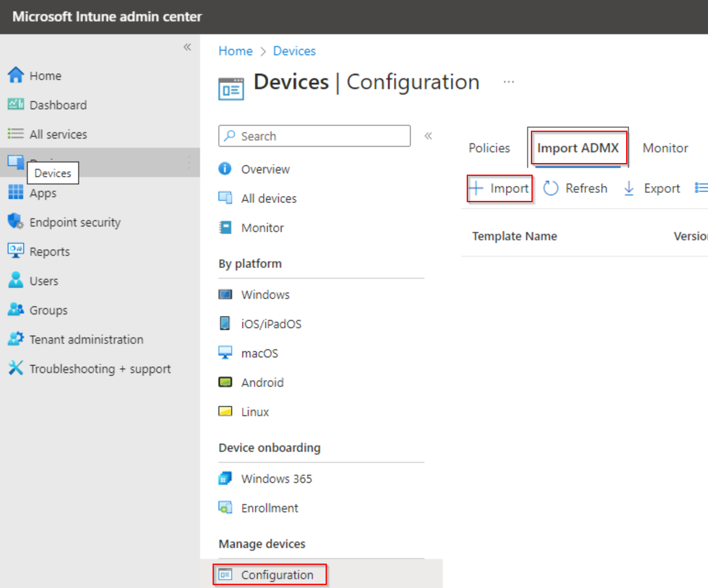Click the Enrollment icon
The width and height of the screenshot is (708, 588).
pos(225,507)
